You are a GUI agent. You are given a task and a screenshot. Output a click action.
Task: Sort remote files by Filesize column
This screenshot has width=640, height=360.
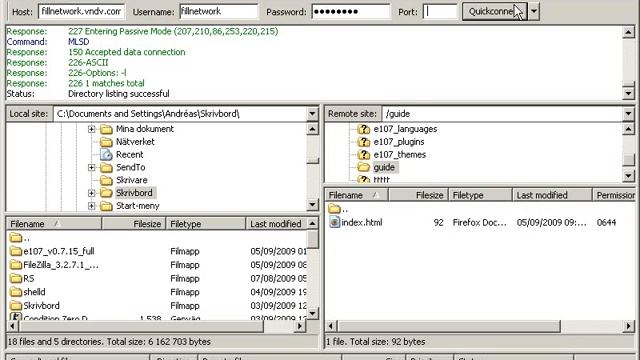click(x=418, y=195)
